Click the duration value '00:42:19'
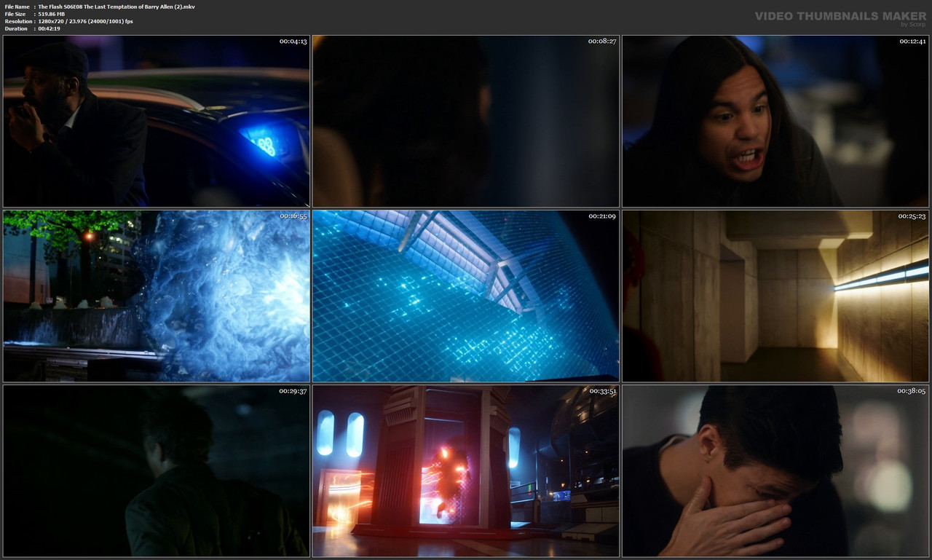Screen dimensions: 932x560 pos(50,28)
